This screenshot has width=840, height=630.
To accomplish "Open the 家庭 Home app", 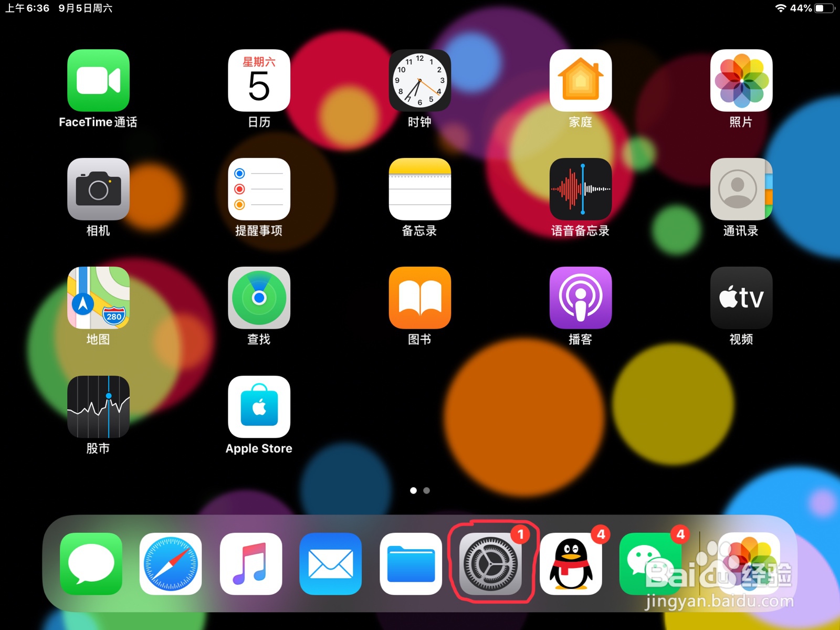I will tap(580, 80).
